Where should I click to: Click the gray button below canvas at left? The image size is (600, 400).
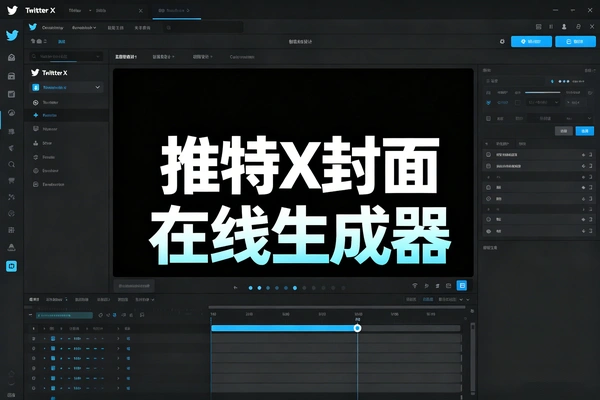[134, 286]
